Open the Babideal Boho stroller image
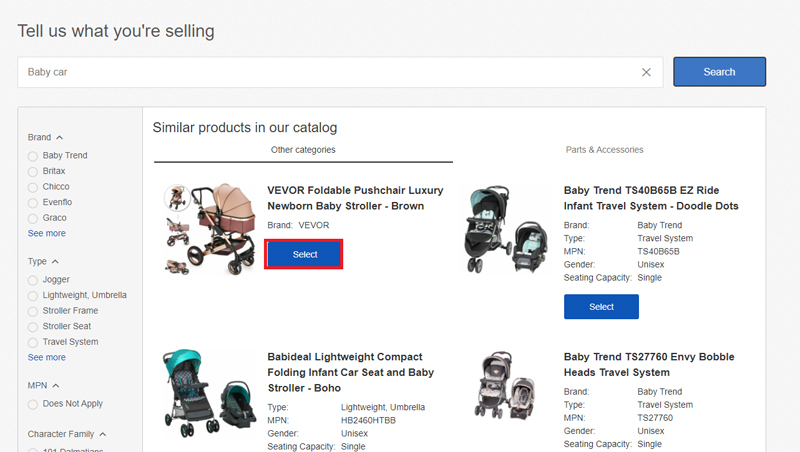 coord(210,393)
